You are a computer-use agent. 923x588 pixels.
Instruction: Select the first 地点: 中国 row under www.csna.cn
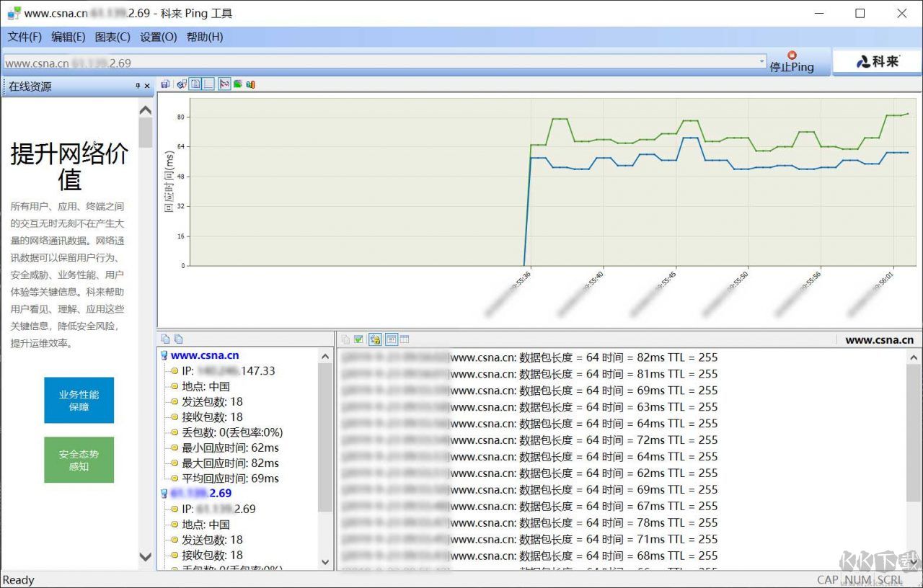pyautogui.click(x=206, y=386)
